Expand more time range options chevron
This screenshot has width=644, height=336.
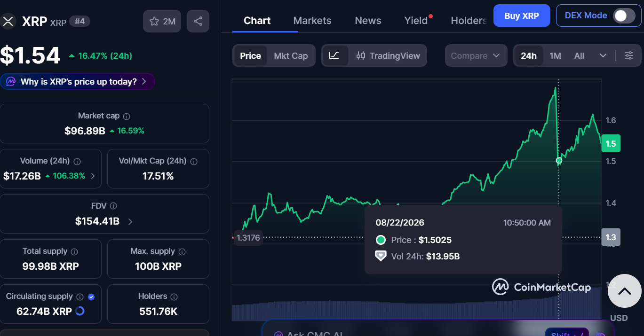click(603, 55)
